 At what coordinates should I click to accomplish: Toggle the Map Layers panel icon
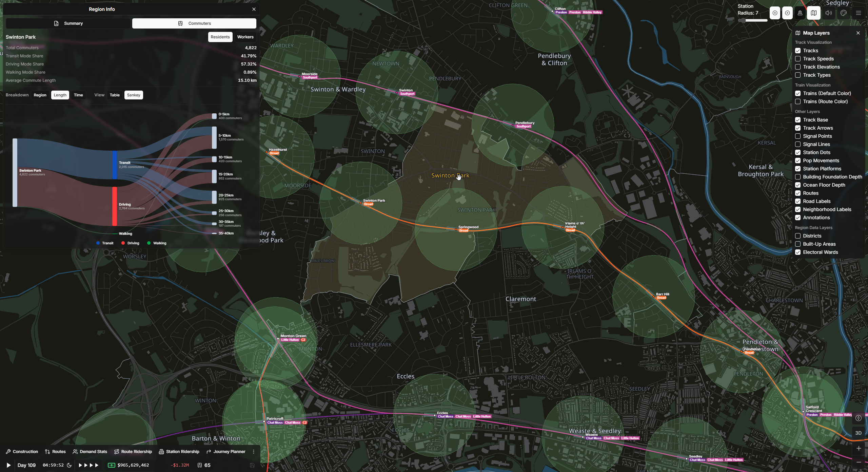(x=813, y=13)
